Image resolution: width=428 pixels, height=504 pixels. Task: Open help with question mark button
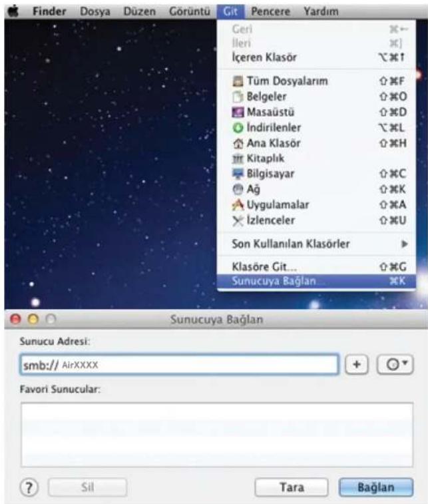(x=29, y=487)
